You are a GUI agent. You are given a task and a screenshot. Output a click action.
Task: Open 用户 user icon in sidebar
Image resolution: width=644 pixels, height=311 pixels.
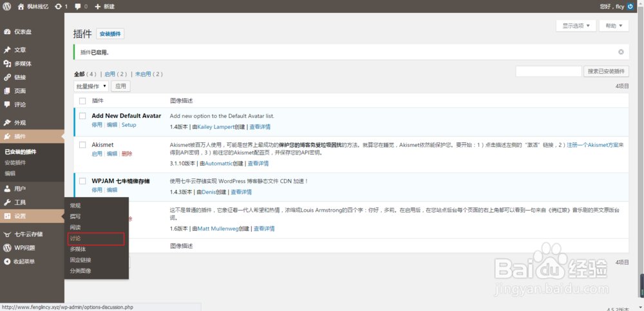point(7,189)
